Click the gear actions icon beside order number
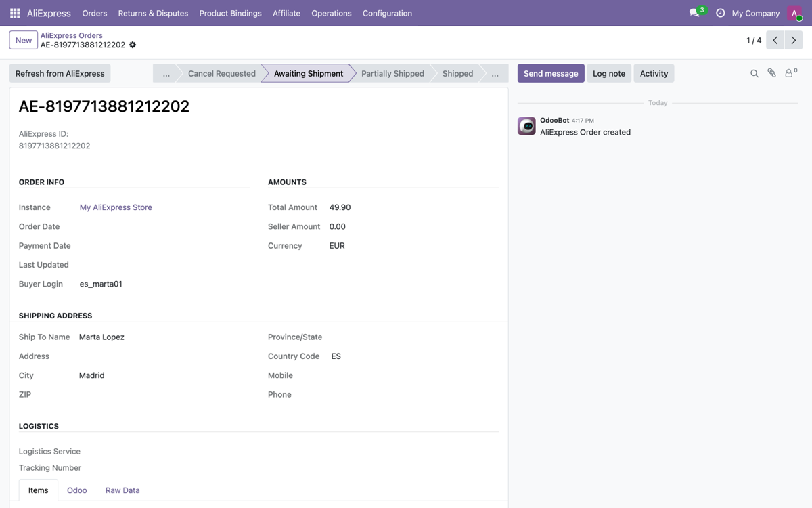Image resolution: width=812 pixels, height=508 pixels. 133,45
